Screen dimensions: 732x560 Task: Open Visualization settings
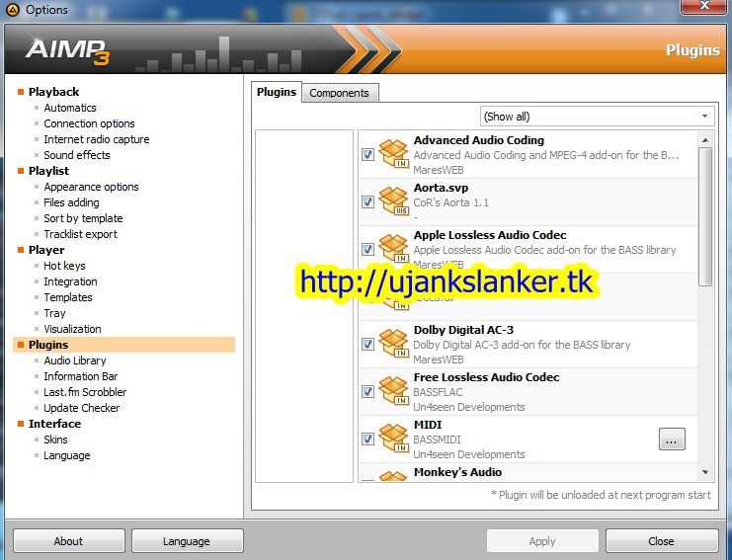[x=72, y=329]
